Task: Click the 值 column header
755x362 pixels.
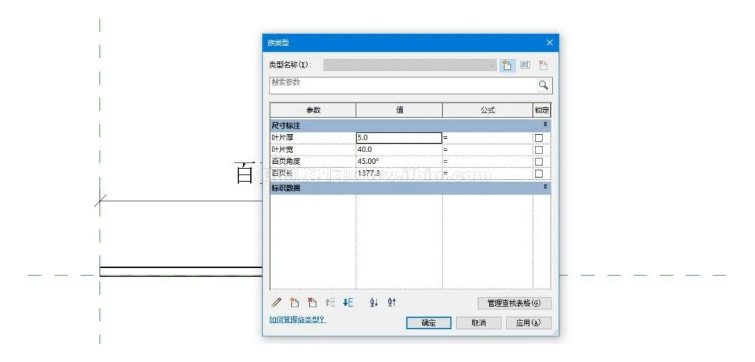Action: coord(399,110)
